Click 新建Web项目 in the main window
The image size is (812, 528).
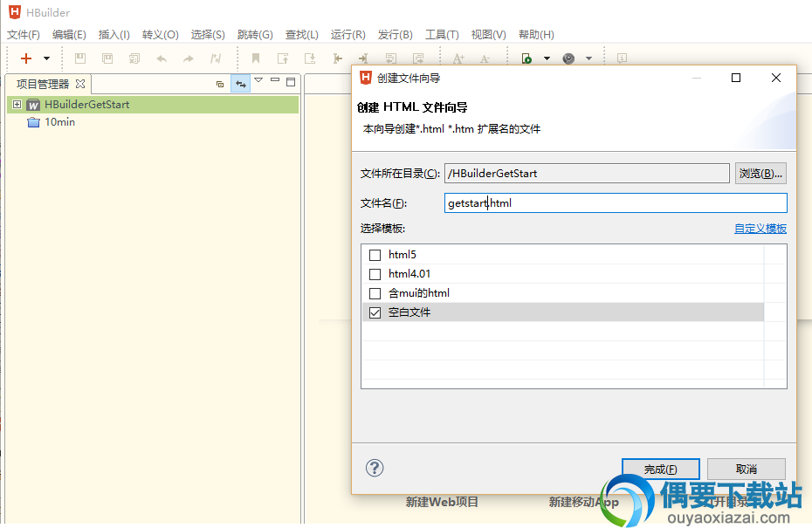click(x=442, y=502)
